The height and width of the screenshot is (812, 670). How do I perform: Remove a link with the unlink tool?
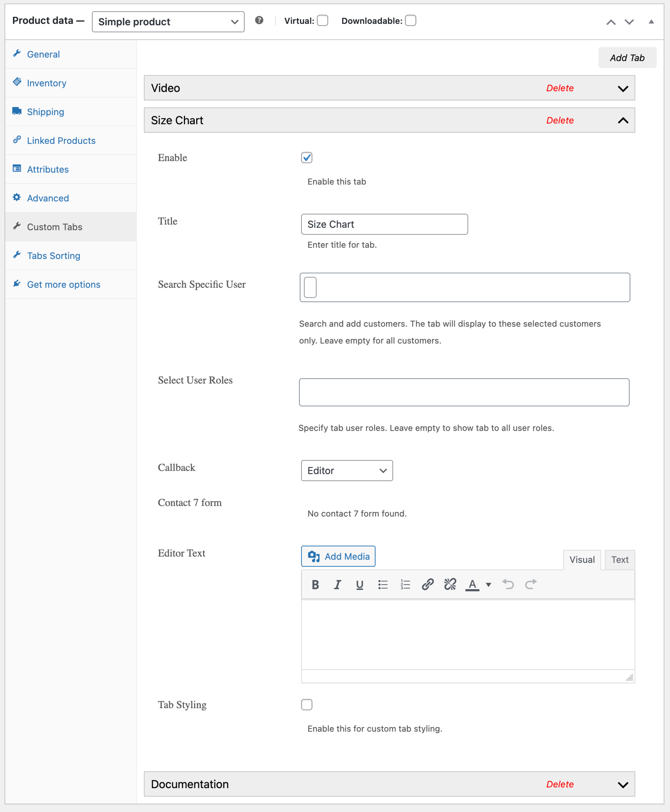(x=450, y=584)
